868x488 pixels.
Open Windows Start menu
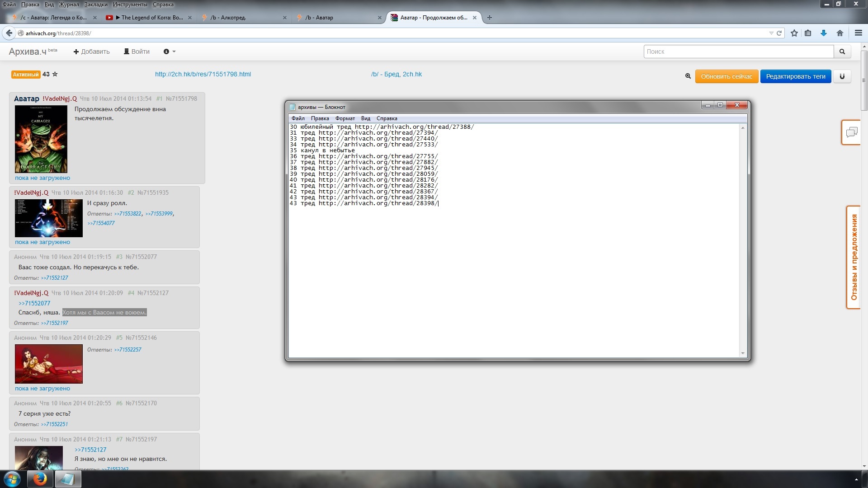point(12,479)
